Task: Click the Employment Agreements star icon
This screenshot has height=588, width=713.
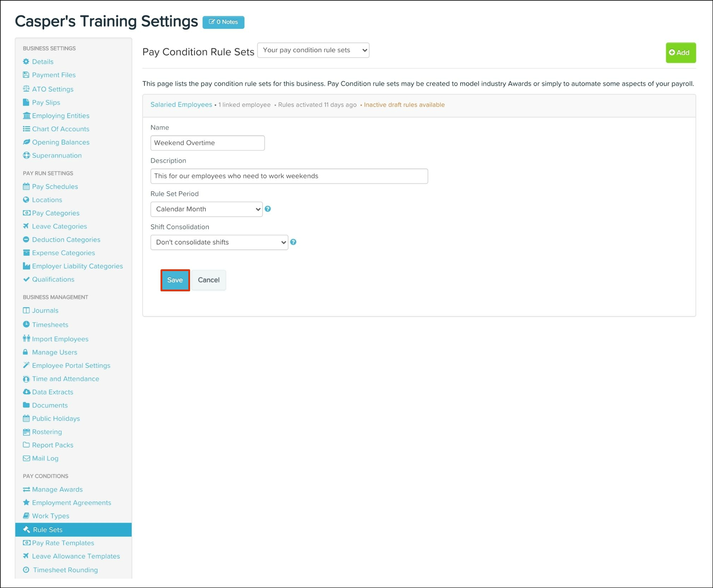Action: coord(26,503)
